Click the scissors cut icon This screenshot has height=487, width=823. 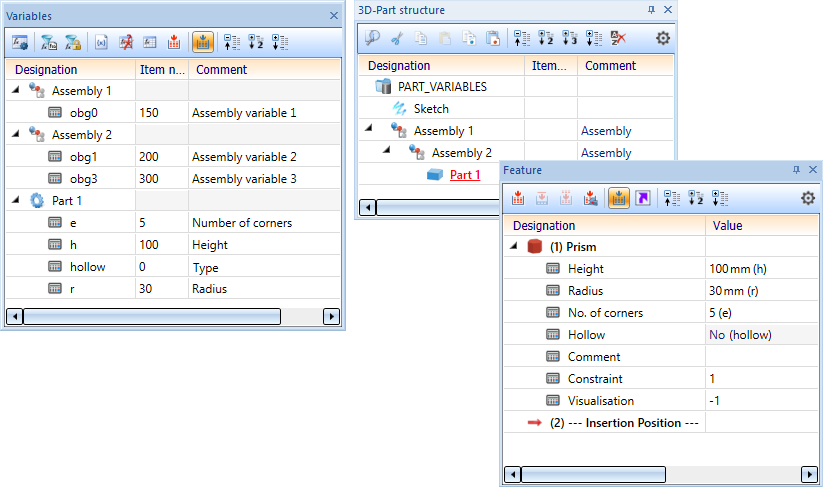point(397,38)
